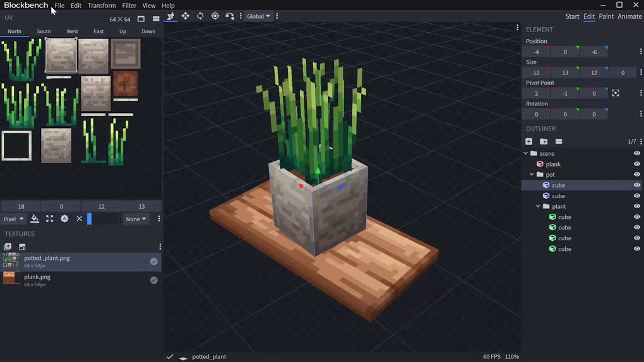Hide the plank element in the Outliner
The height and width of the screenshot is (362, 644).
pyautogui.click(x=636, y=164)
